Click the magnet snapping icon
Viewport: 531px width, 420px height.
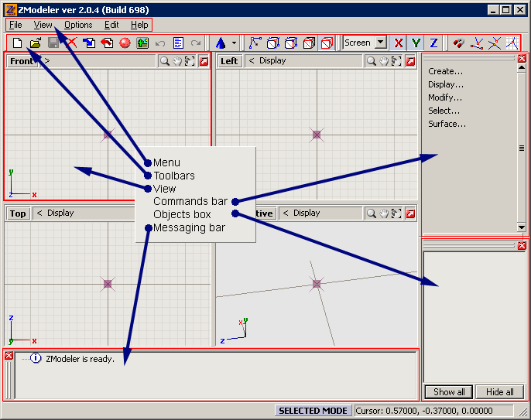[x=459, y=43]
